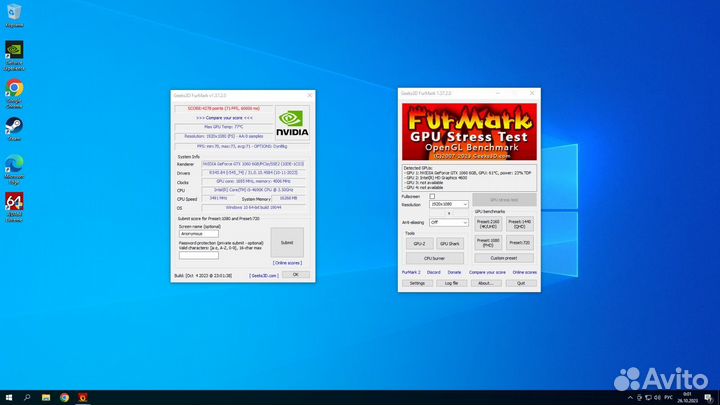The height and width of the screenshot is (405, 720).
Task: Click the Screen name input field
Action: tap(199, 234)
